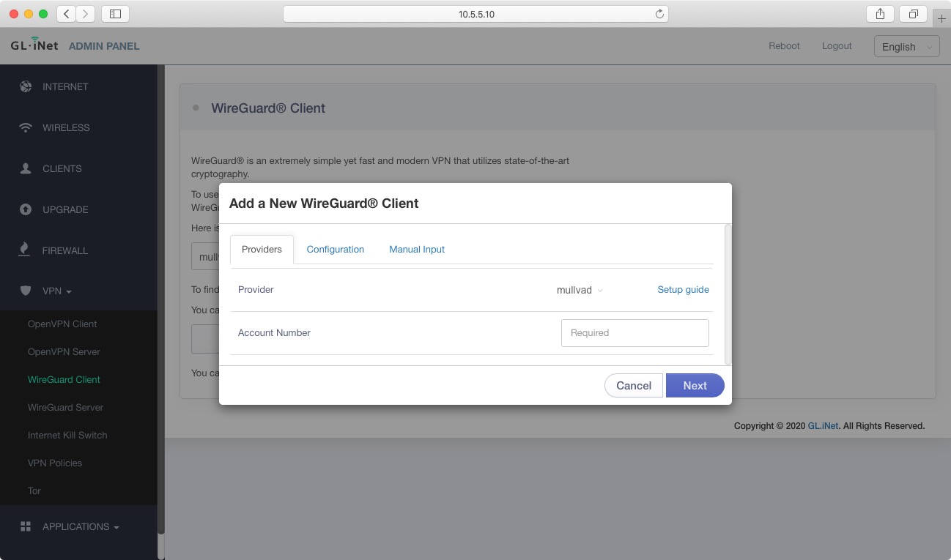
Task: Switch to the Providers tab
Action: click(x=262, y=250)
